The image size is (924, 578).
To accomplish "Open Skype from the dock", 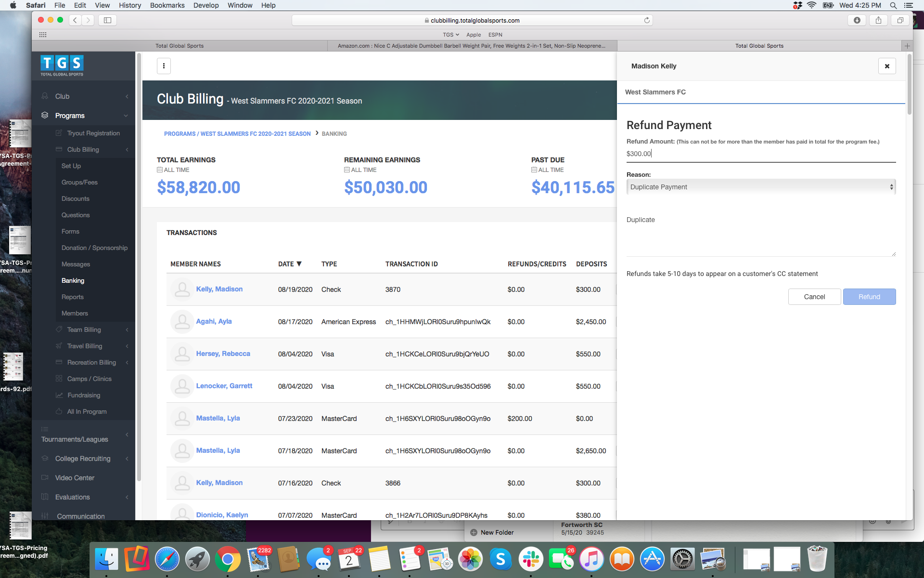I will coord(500,559).
